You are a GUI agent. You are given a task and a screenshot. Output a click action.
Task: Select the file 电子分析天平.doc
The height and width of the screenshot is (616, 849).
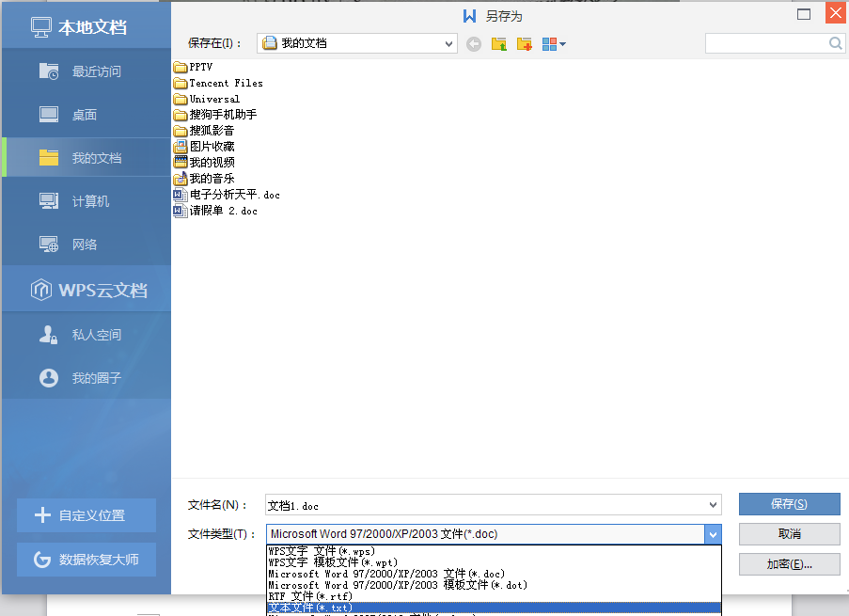227,195
